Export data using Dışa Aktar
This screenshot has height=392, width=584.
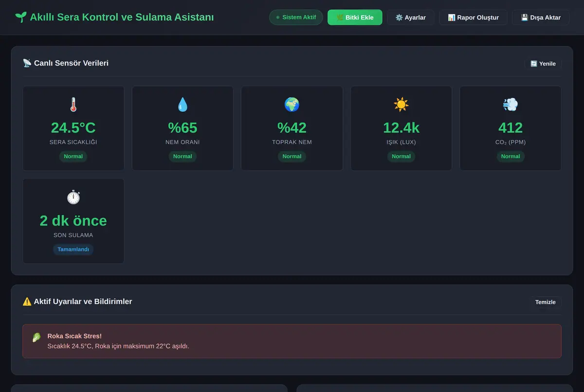(x=540, y=18)
